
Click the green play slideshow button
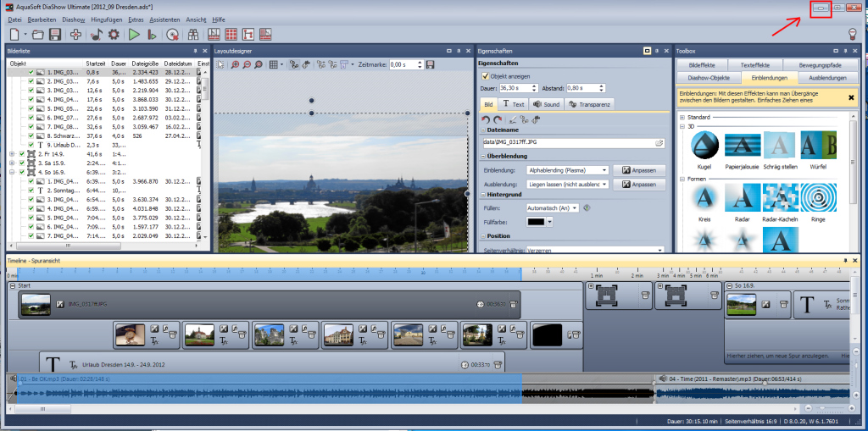click(134, 35)
